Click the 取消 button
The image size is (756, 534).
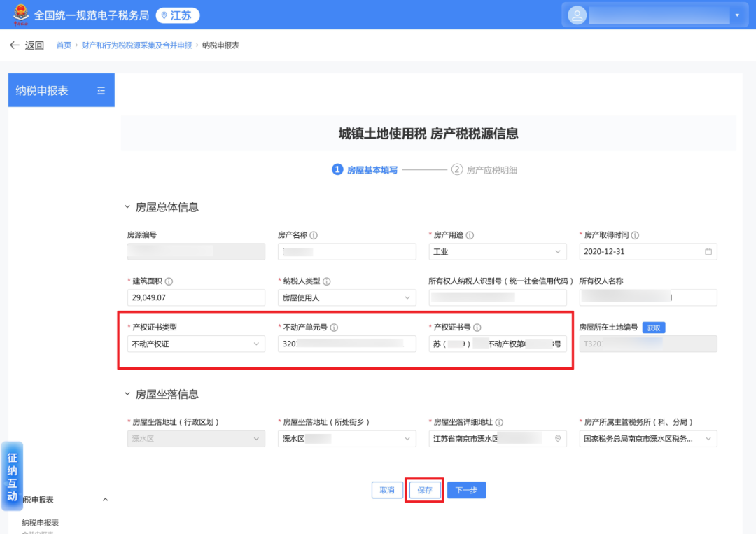point(387,490)
